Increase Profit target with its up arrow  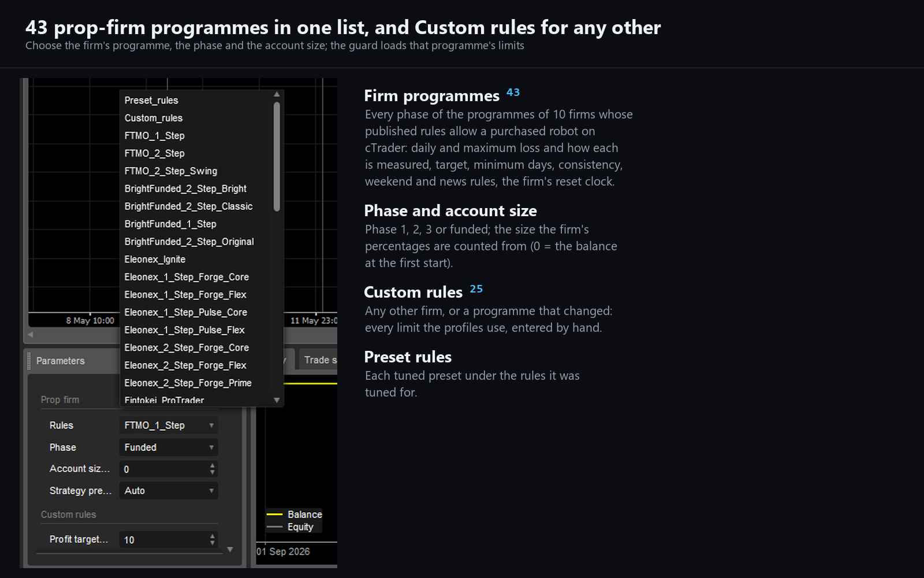pyautogui.click(x=213, y=536)
